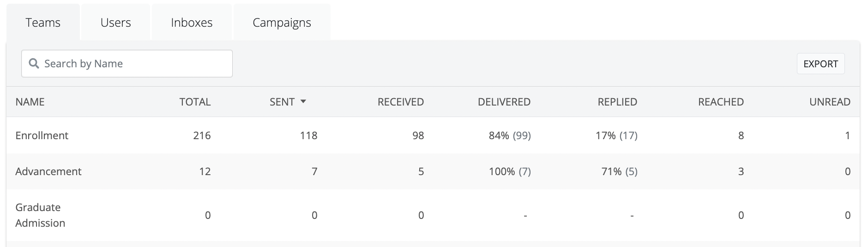Select the Advancement team row
This screenshot has height=247, width=868.
(x=48, y=171)
